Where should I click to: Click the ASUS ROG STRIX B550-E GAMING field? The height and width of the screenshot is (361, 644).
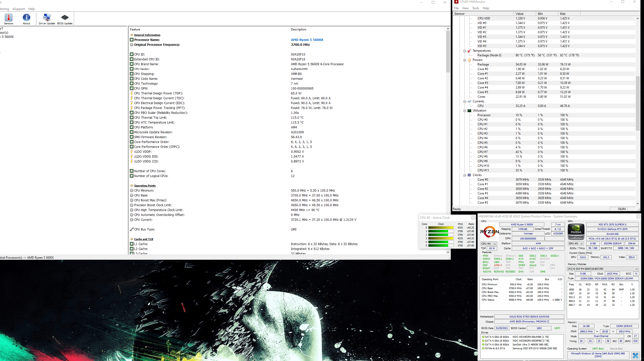click(x=529, y=317)
